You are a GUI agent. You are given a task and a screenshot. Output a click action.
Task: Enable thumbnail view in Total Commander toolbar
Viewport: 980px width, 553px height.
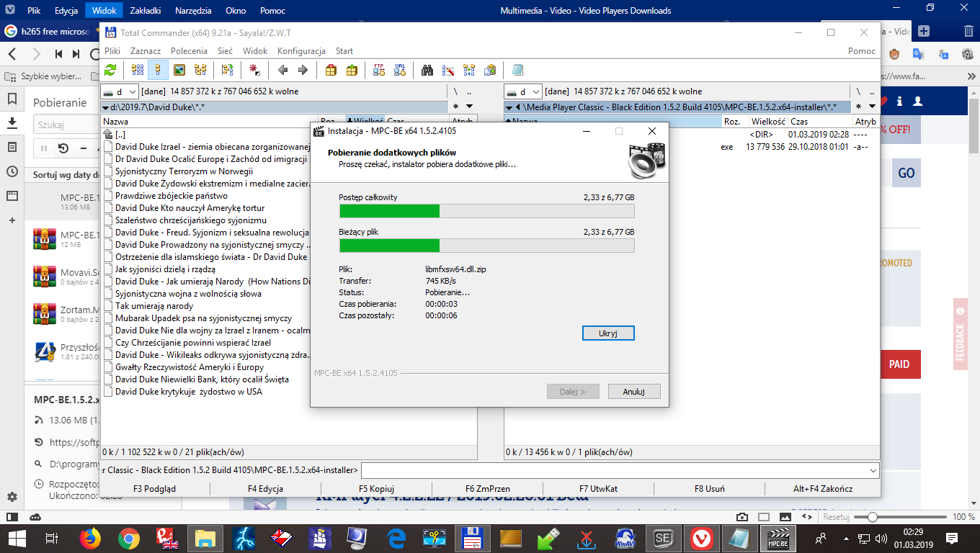[179, 70]
